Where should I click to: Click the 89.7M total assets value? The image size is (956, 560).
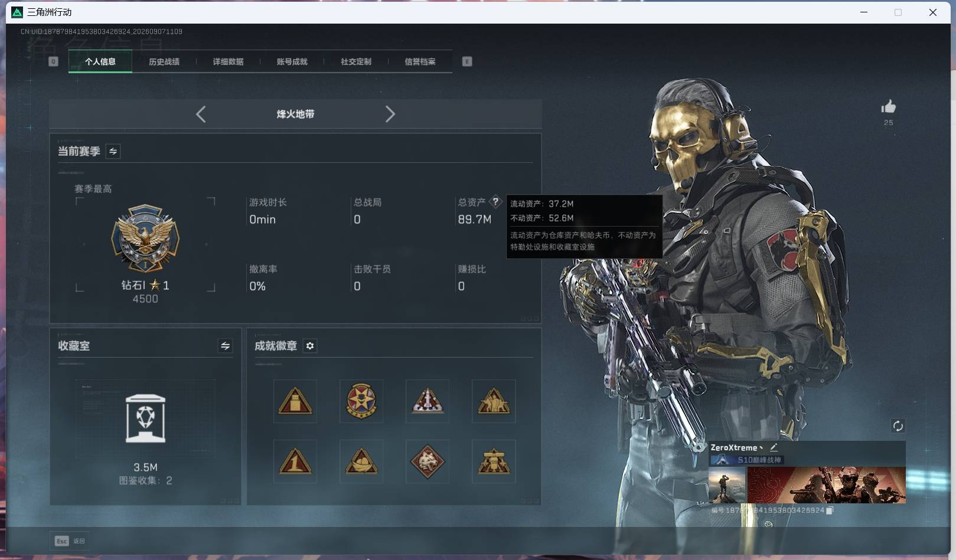tap(475, 220)
